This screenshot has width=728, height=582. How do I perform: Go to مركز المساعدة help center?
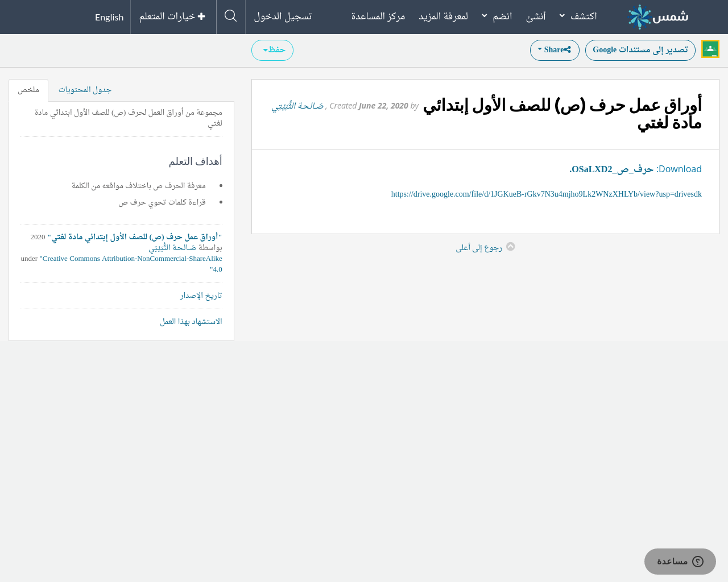pyautogui.click(x=378, y=16)
